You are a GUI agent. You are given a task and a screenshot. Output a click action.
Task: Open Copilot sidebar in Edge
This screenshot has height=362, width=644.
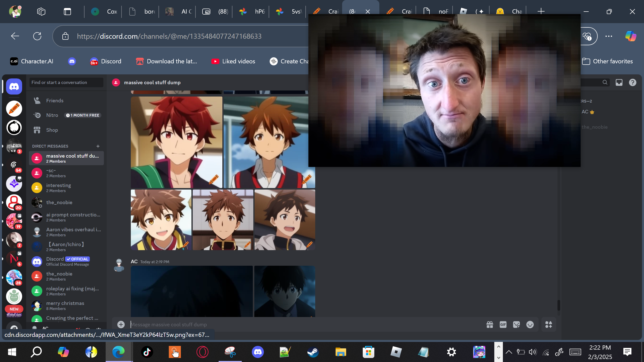pos(631,36)
